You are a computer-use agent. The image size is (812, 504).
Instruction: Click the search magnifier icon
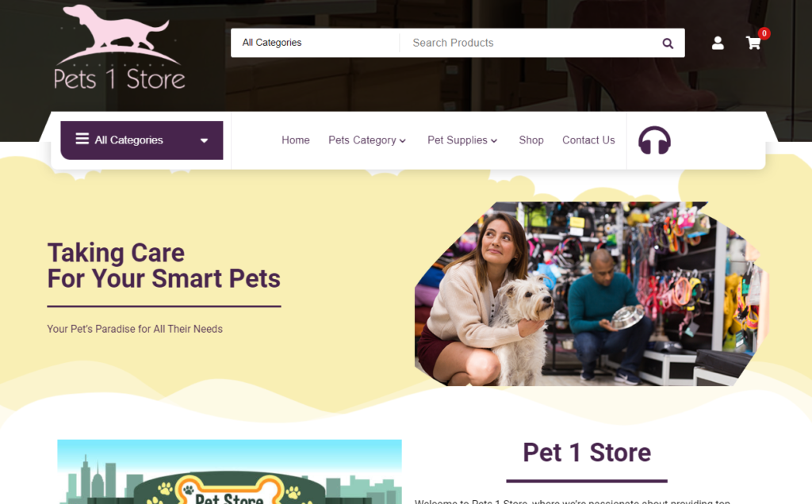click(668, 44)
